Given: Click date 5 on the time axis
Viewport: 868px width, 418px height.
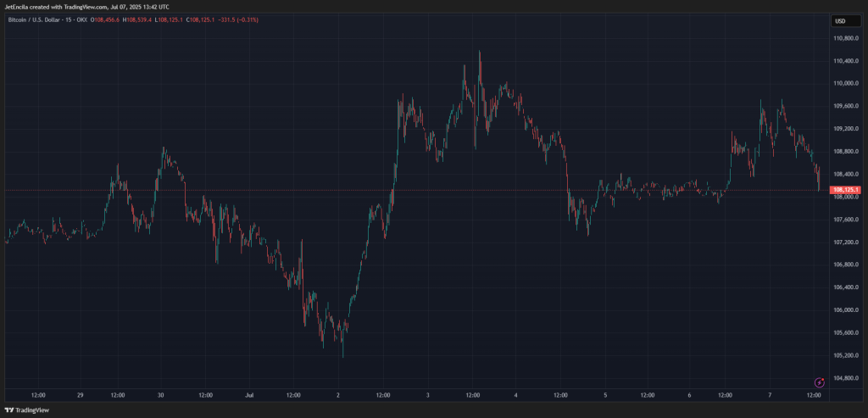Looking at the screenshot, I should 605,395.
